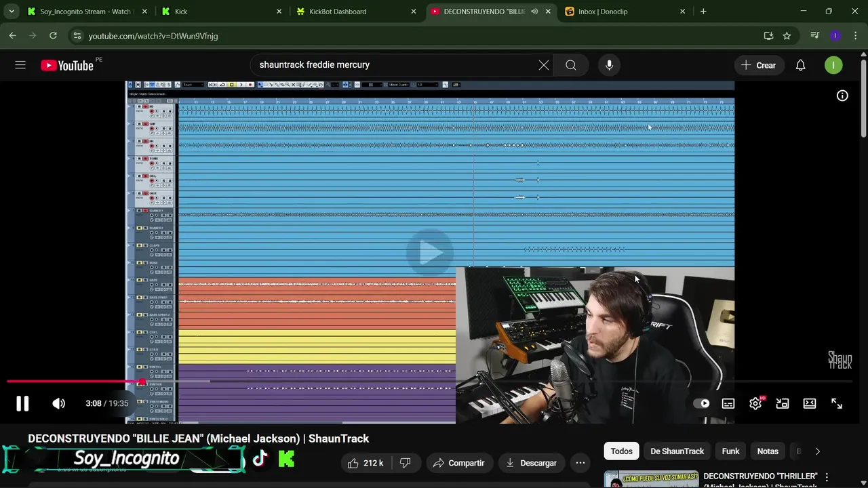Open more actions three-dot menu below the video
868x488 pixels.
pos(580,463)
